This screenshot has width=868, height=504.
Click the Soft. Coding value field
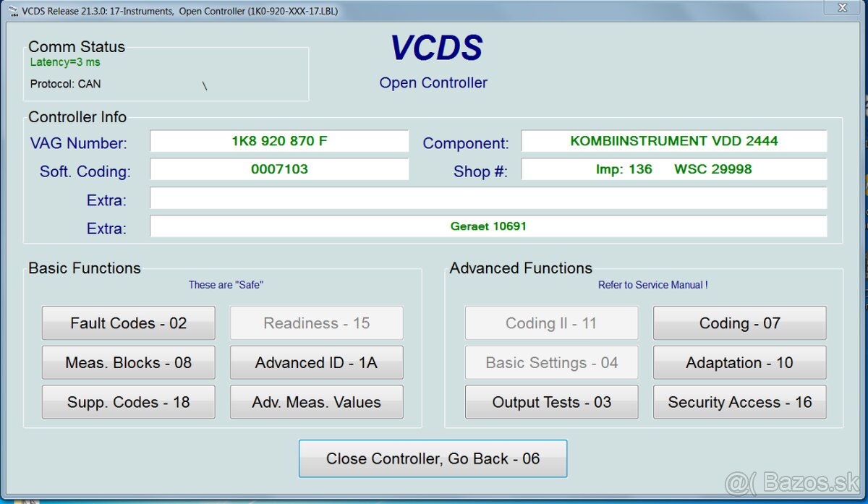(x=279, y=169)
